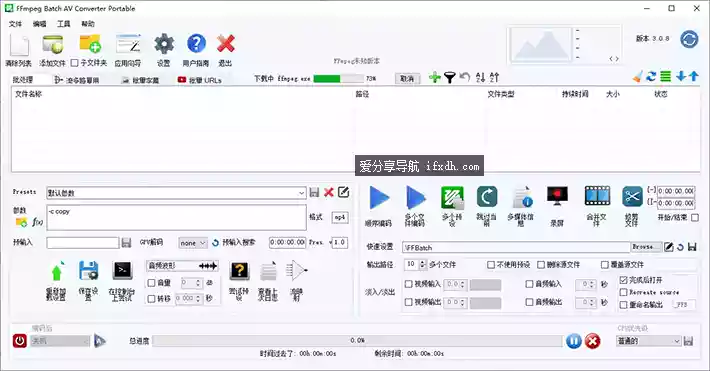Expand the Presets dropdown

301,193
